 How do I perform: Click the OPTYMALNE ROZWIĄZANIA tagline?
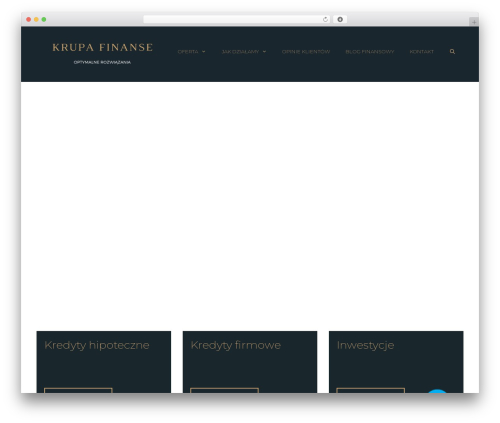(102, 62)
